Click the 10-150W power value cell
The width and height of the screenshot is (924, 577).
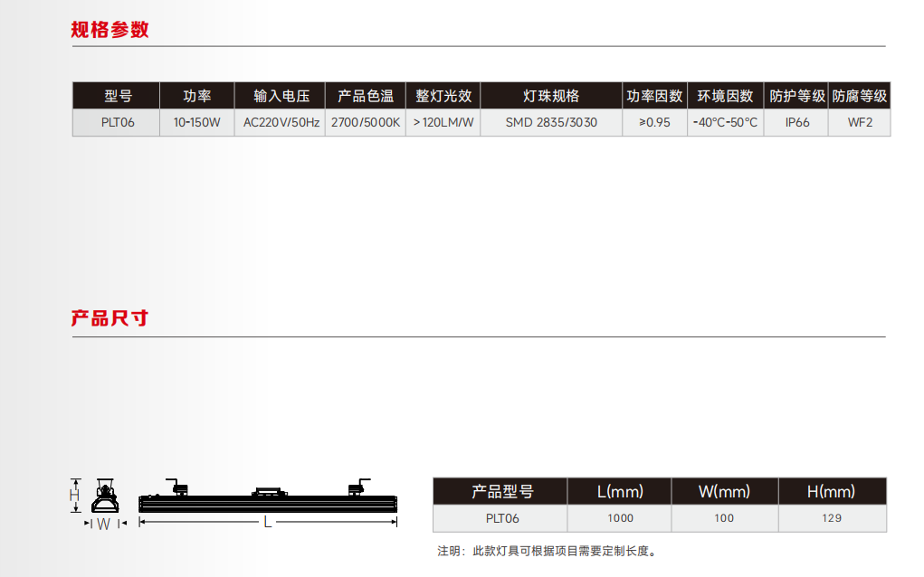196,122
